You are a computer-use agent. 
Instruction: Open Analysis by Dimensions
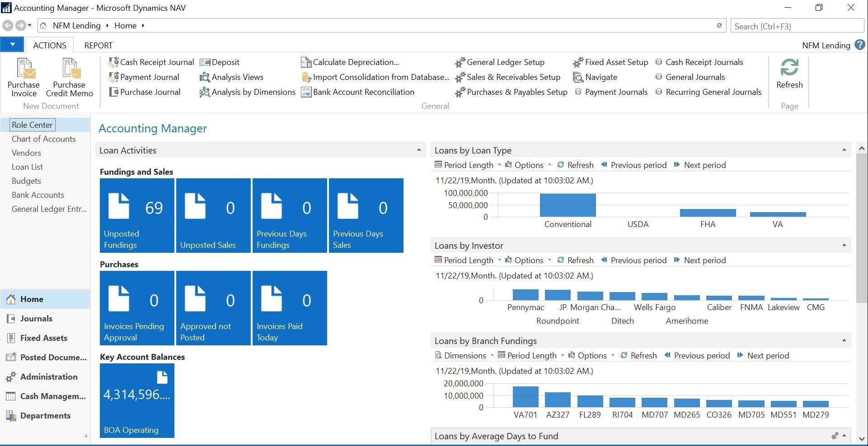tap(248, 92)
